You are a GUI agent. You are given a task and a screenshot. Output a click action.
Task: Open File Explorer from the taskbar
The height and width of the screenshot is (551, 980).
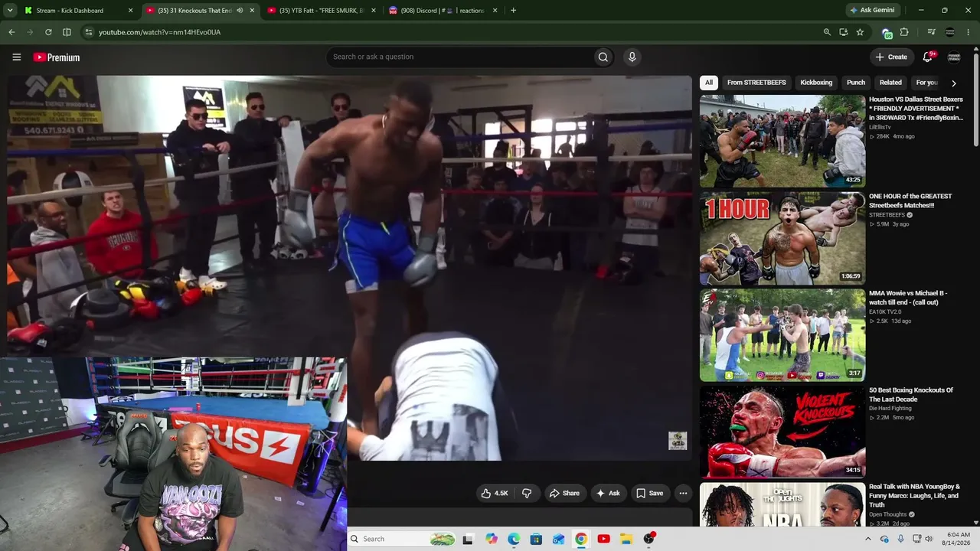(x=626, y=539)
